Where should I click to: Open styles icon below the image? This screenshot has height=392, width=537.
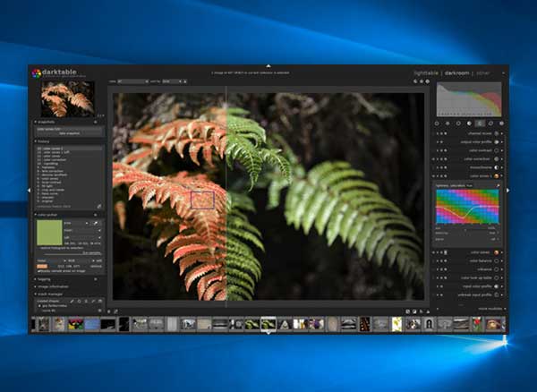tap(115, 311)
